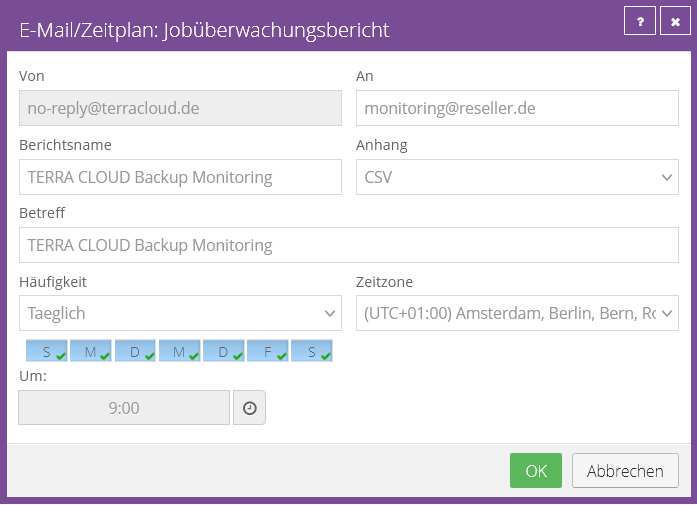
Task: Select the Betreff subject field
Action: click(348, 245)
